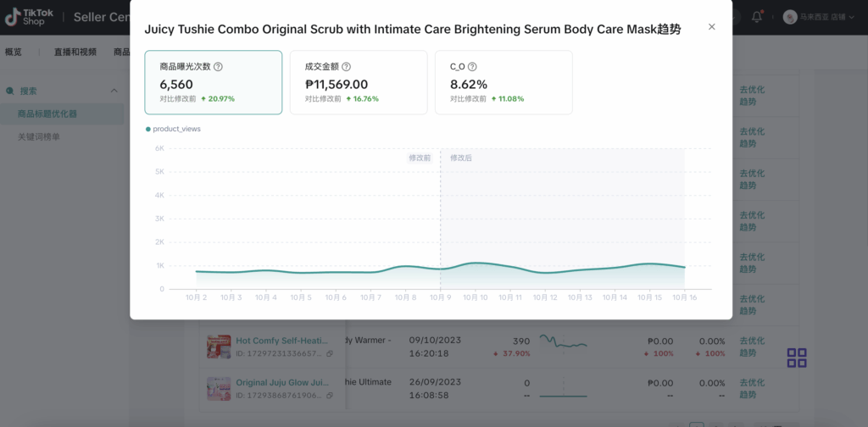
Task: Select the 成交金额 metric card
Action: pyautogui.click(x=358, y=82)
